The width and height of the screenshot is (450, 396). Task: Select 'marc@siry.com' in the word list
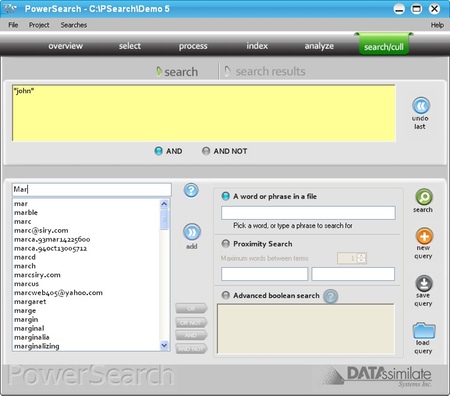(41, 230)
